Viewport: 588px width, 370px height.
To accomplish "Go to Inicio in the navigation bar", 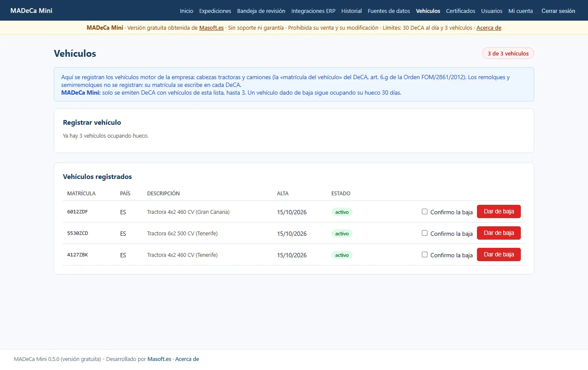I will 186,11.
